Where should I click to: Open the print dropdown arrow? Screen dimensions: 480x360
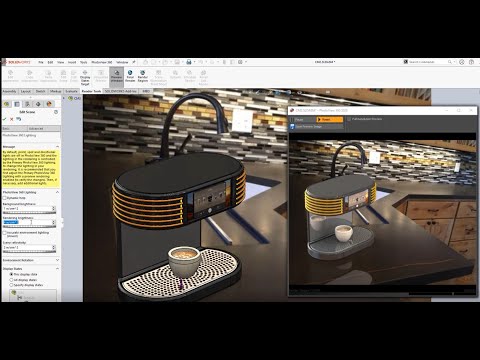(x=194, y=62)
